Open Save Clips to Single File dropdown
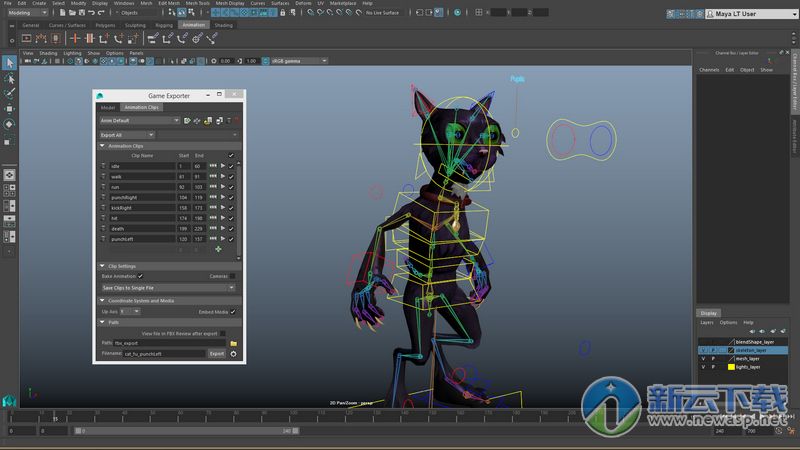The image size is (800, 450). tap(168, 288)
